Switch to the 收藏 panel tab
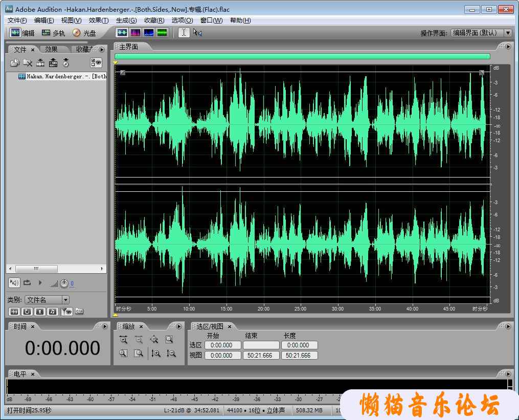Image resolution: width=519 pixels, height=420 pixels. [84, 49]
